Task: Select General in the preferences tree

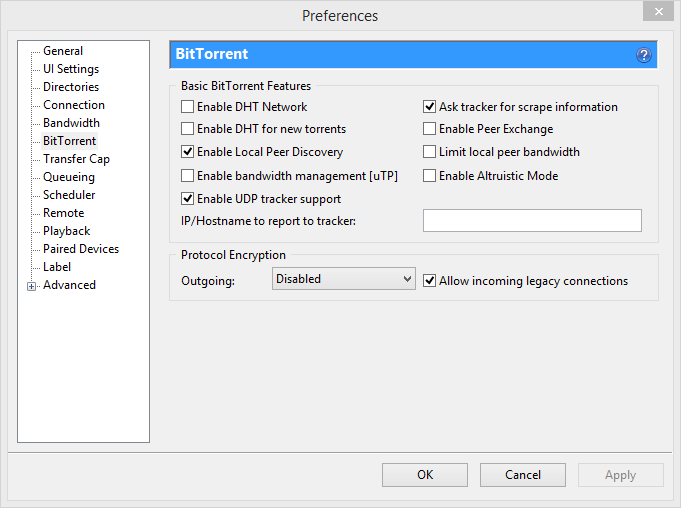Action: [63, 51]
